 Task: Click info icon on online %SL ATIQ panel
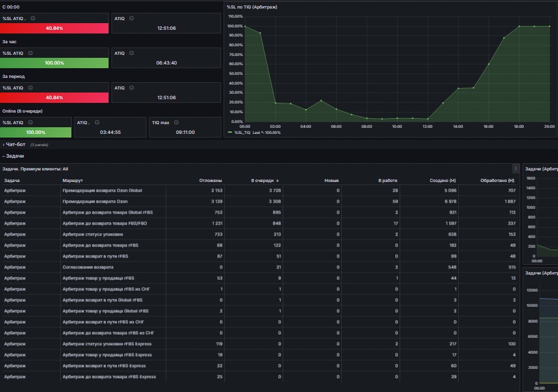point(30,122)
